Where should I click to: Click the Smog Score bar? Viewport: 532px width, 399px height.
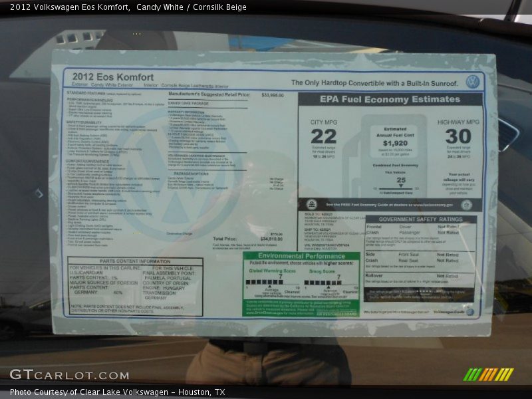pos(323,282)
